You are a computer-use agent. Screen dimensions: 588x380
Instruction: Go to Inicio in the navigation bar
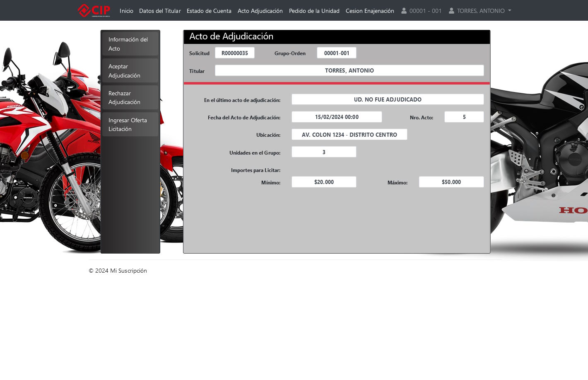pyautogui.click(x=126, y=11)
